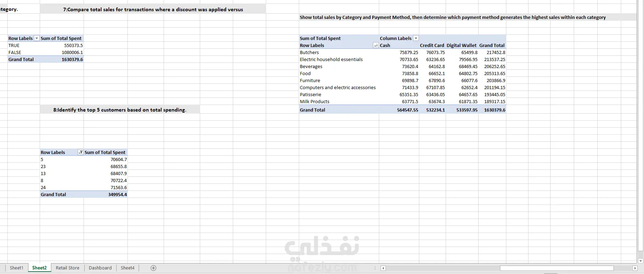Select the Credit Card column header
This screenshot has height=274, width=644.
[432, 45]
